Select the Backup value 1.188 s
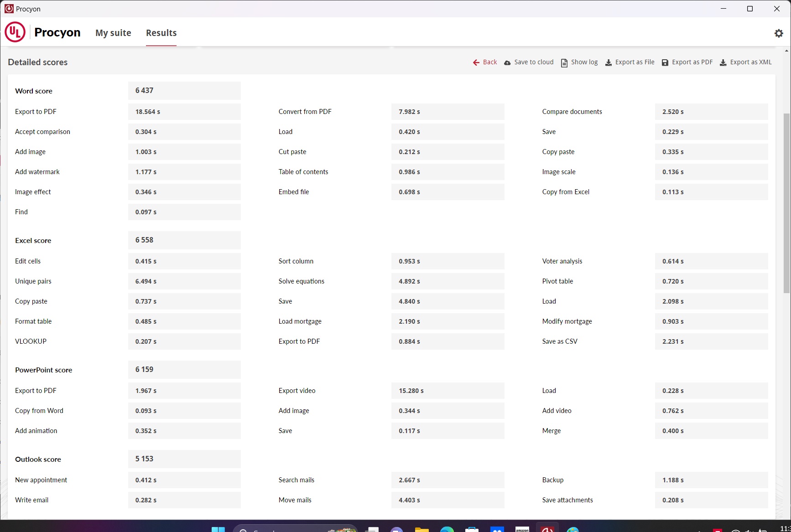The image size is (791, 532). tap(712, 480)
